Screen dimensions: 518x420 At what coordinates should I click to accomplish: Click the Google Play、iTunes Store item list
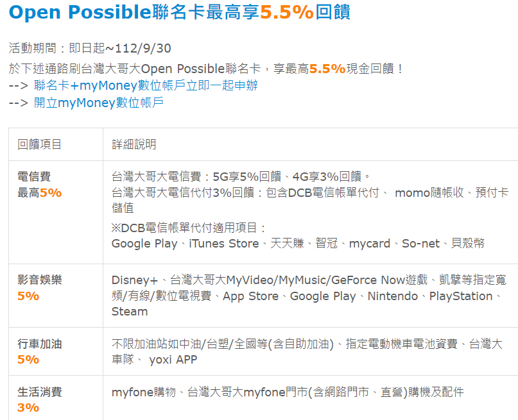point(298,243)
